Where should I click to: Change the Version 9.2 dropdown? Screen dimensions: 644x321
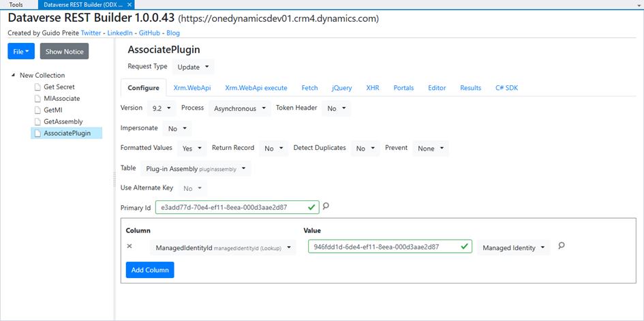click(x=162, y=108)
